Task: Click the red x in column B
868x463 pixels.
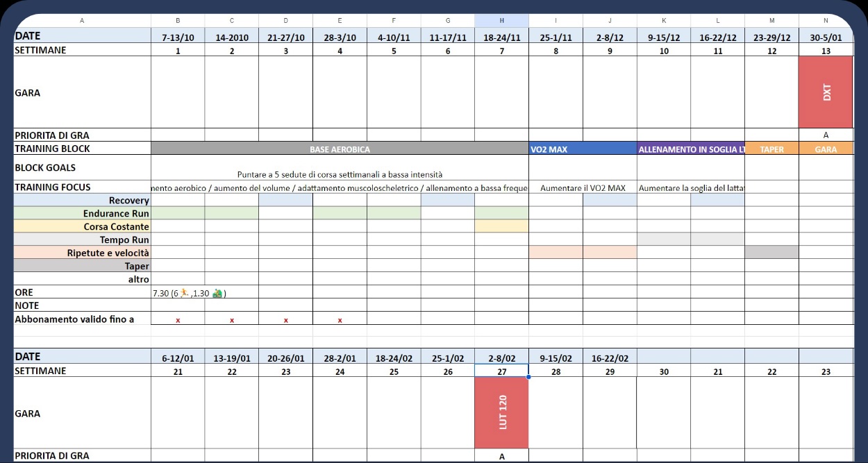Action: tap(178, 320)
